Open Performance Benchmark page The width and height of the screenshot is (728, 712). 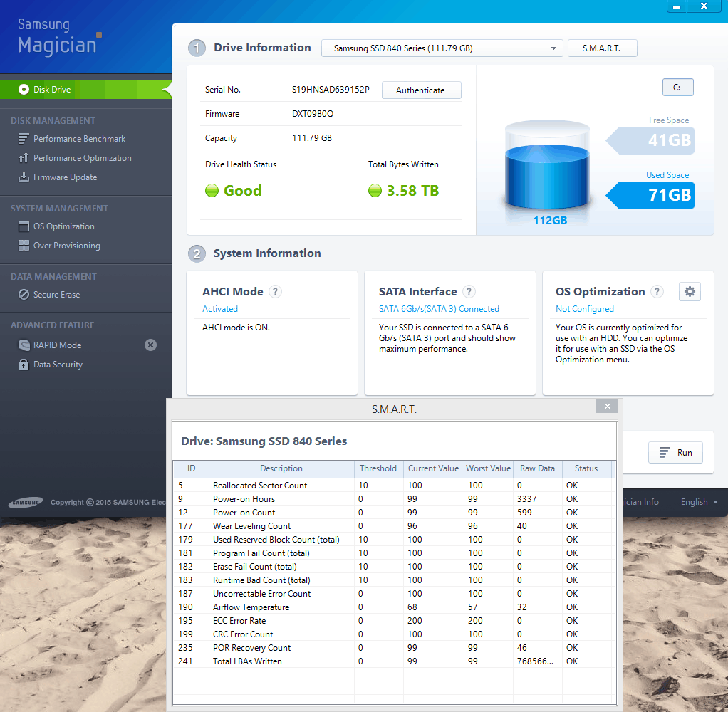point(79,139)
